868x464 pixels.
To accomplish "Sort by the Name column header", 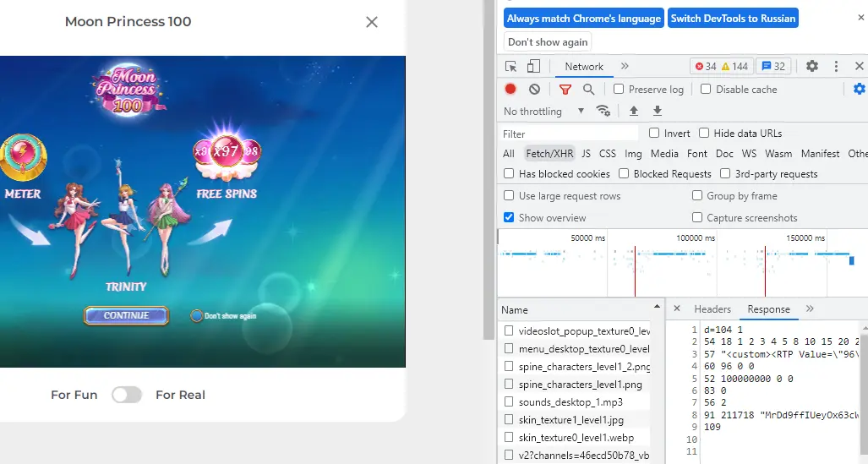I will [580, 310].
